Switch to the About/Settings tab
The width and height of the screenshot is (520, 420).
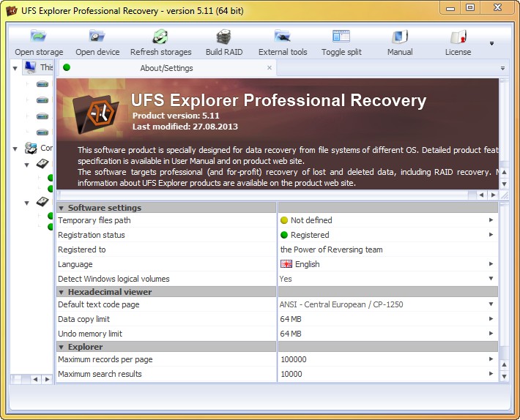pos(166,68)
